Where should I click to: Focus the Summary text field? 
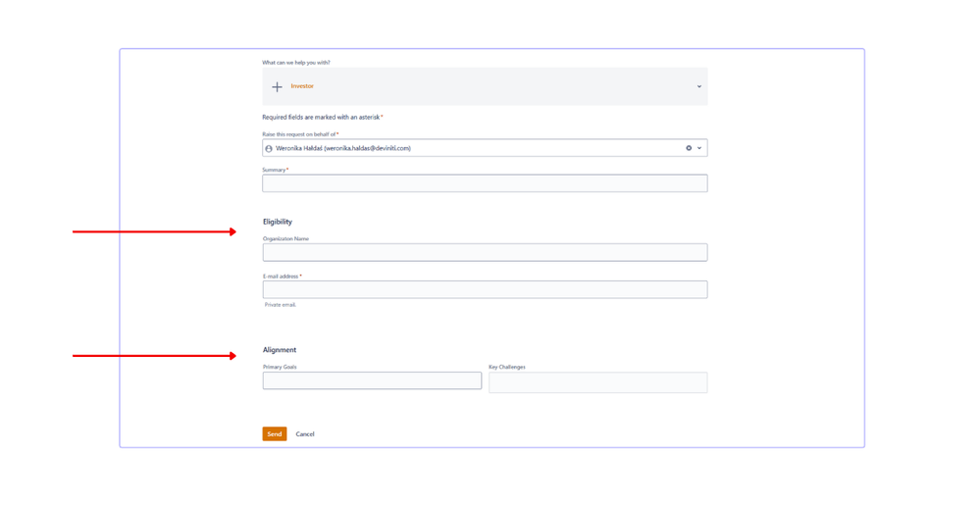[485, 183]
